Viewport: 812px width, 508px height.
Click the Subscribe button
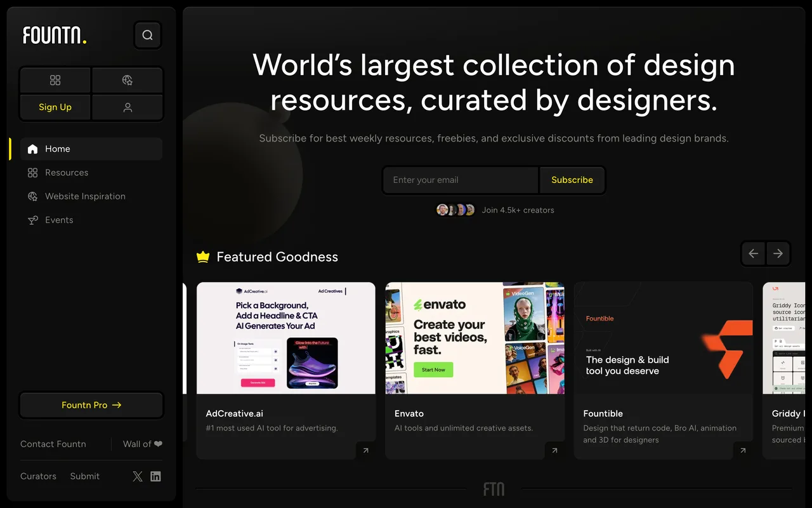tap(572, 180)
